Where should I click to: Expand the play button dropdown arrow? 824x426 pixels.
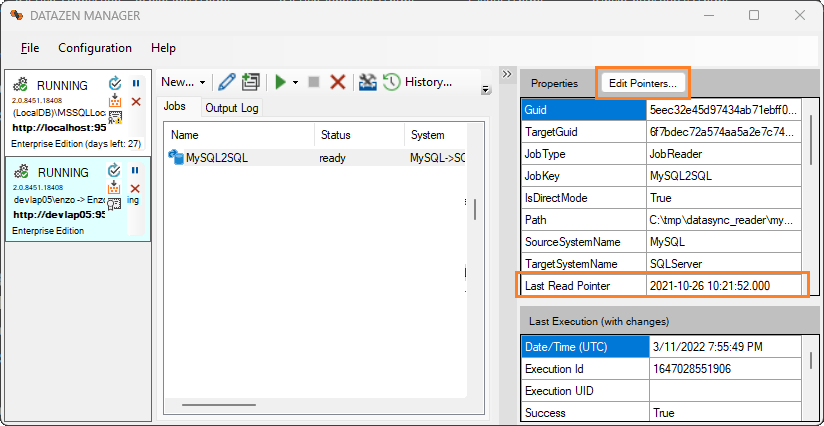pos(295,83)
